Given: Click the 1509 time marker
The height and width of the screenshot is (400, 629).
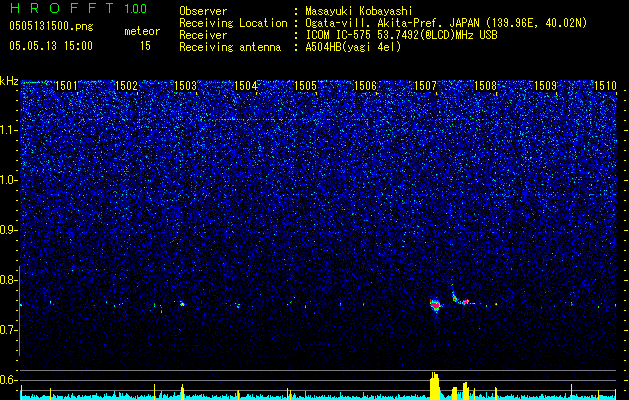Looking at the screenshot, I should point(545,86).
